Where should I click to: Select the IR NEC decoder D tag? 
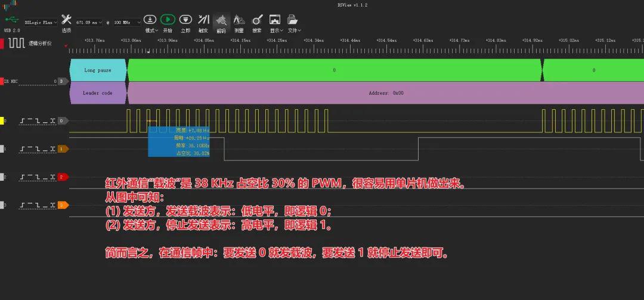coord(63,81)
